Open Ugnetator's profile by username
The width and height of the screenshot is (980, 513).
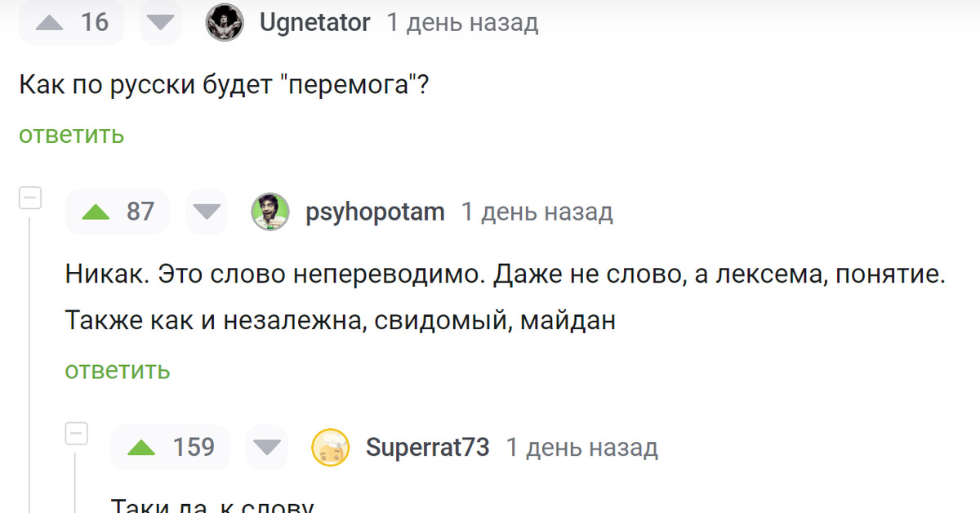[314, 23]
